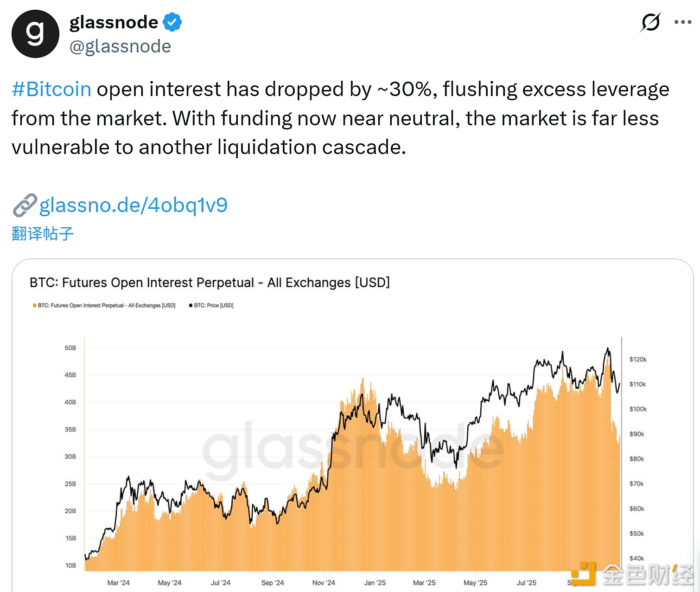Click the chart title above the legend
This screenshot has height=592, width=700.
[x=210, y=283]
